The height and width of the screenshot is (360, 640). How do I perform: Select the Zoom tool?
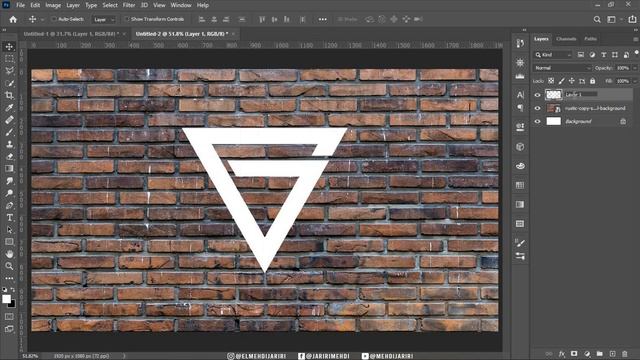9,266
